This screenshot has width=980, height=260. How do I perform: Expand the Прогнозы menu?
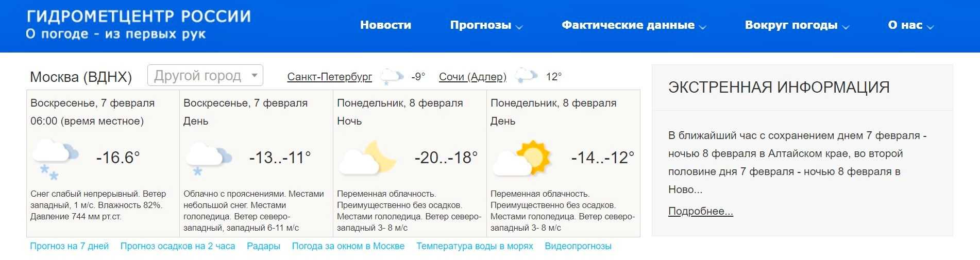(x=486, y=25)
